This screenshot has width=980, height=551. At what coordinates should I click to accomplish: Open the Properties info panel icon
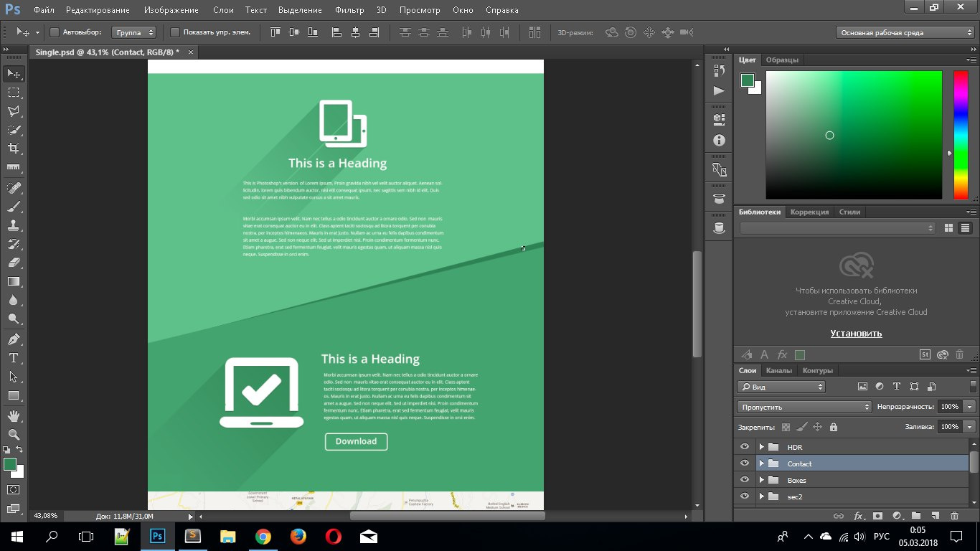(719, 141)
